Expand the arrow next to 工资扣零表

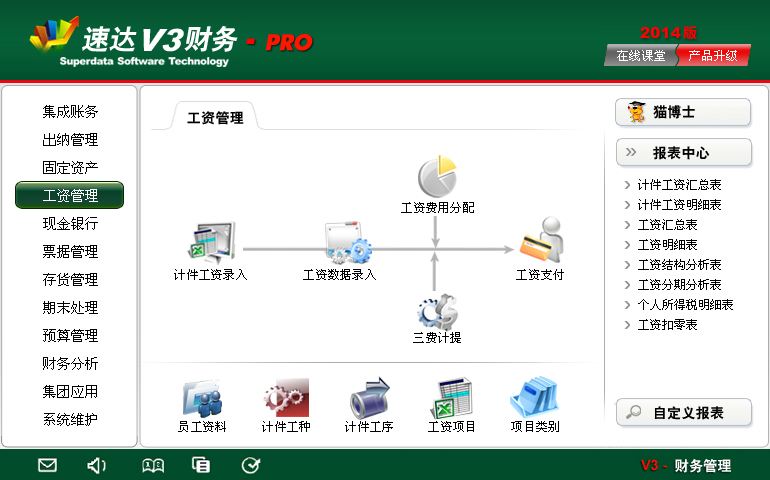[627, 325]
